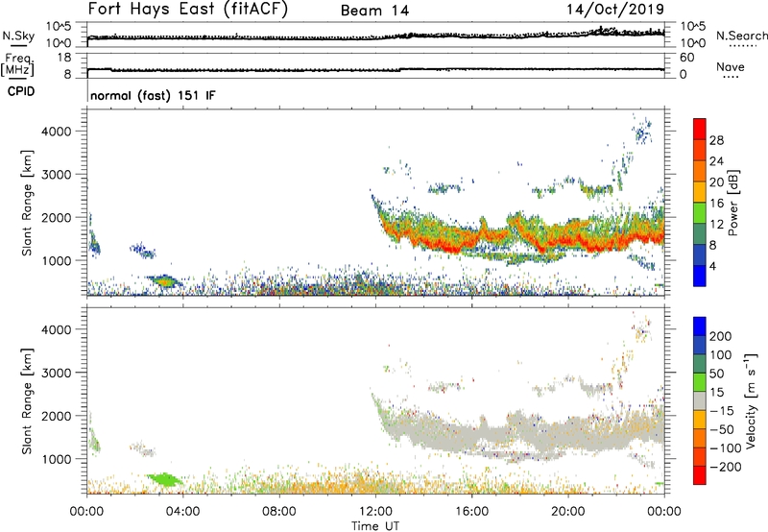Click the '28' tick on the power scale
Image resolution: width=768 pixels, height=532 pixels.
click(716, 140)
